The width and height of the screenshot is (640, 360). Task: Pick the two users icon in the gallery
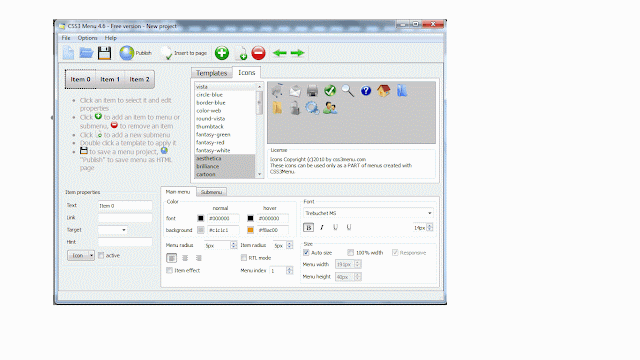pyautogui.click(x=330, y=108)
